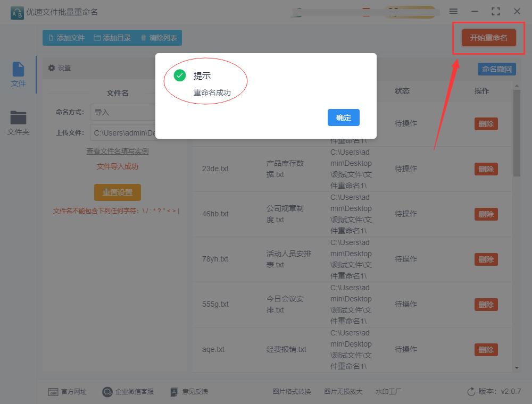Click the version refresh icon beside v2.0.7

pyautogui.click(x=470, y=391)
